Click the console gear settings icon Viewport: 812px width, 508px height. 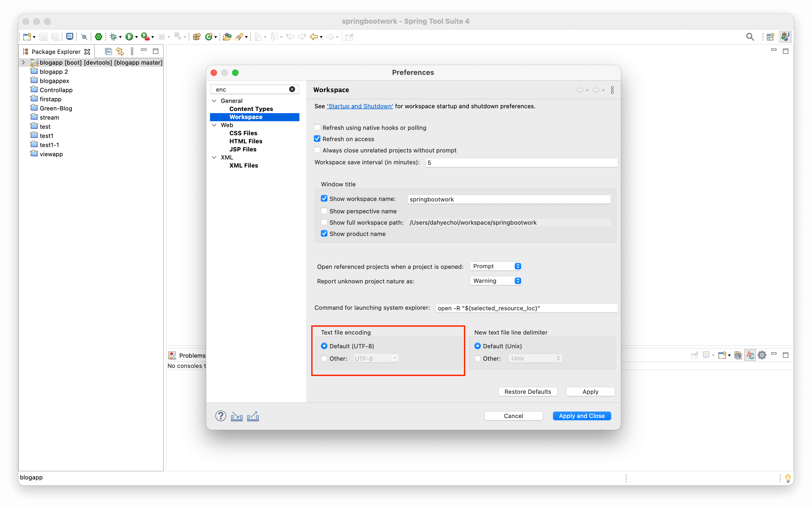click(762, 355)
